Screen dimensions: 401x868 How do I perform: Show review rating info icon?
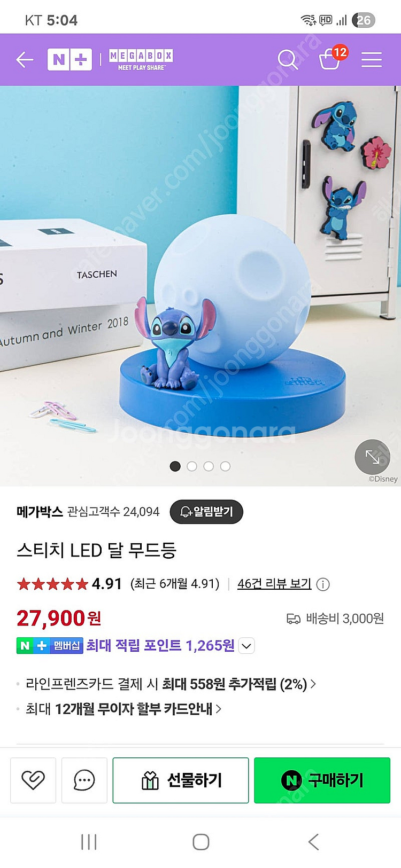(x=323, y=584)
